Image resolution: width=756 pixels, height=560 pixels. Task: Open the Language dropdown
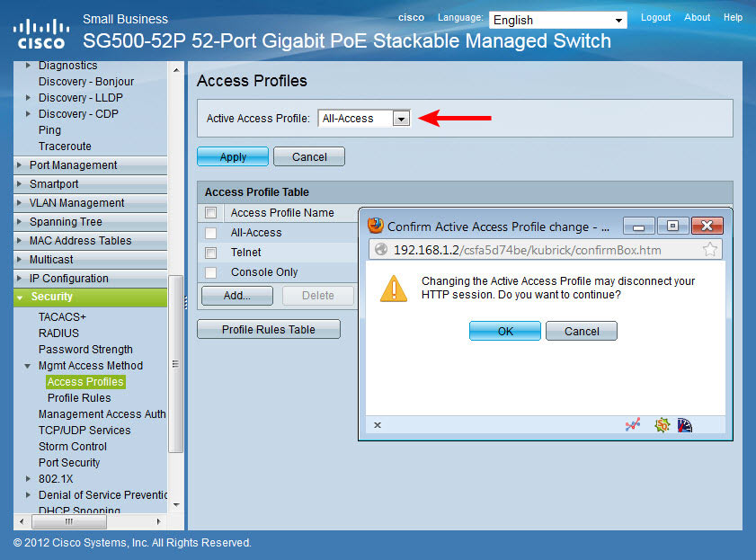pyautogui.click(x=558, y=21)
